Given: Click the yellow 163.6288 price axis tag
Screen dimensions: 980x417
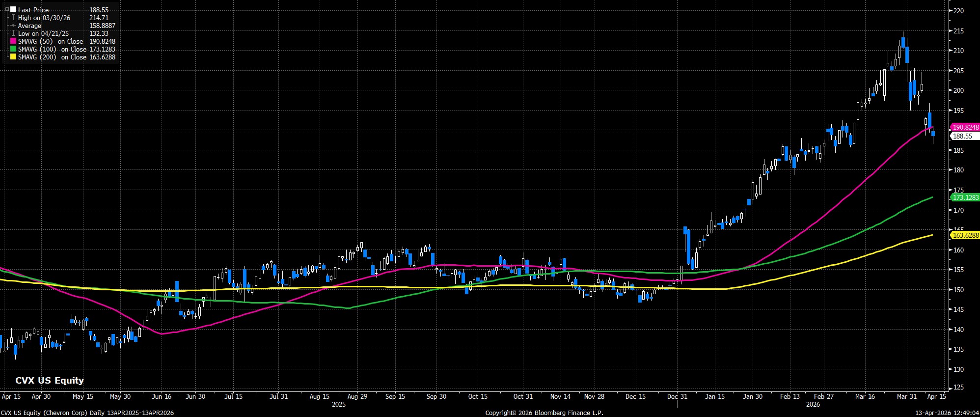Looking at the screenshot, I should [x=965, y=236].
